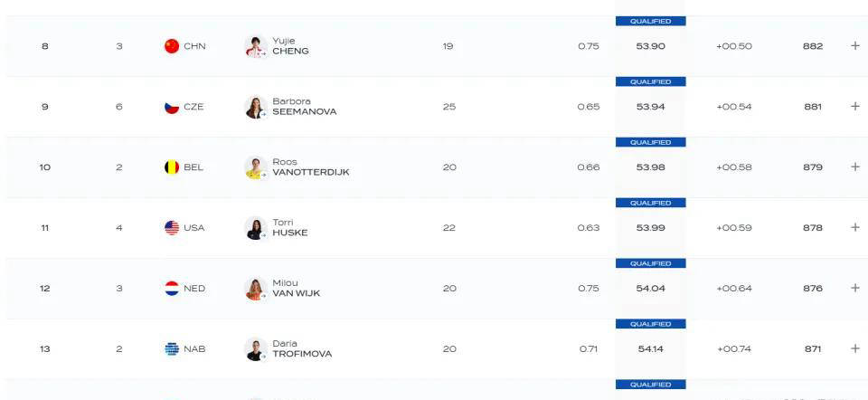The image size is (868, 400).
Task: Click the China flag icon
Action: [x=172, y=46]
